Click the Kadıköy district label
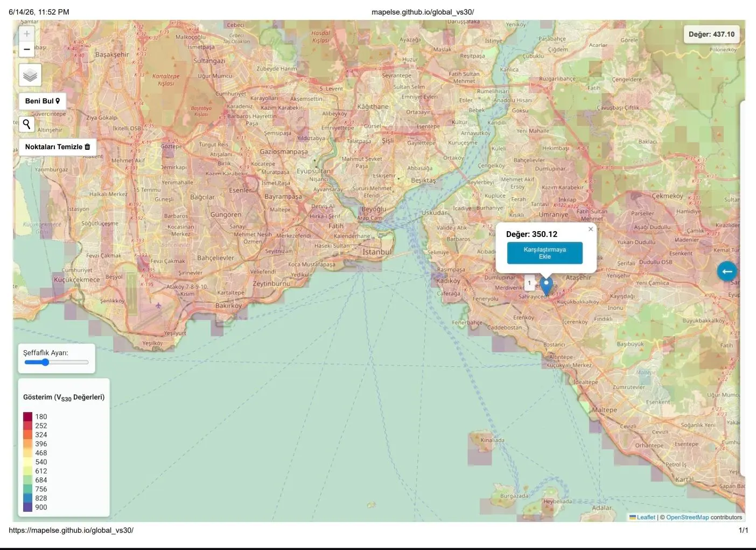The width and height of the screenshot is (756, 550). (x=448, y=281)
